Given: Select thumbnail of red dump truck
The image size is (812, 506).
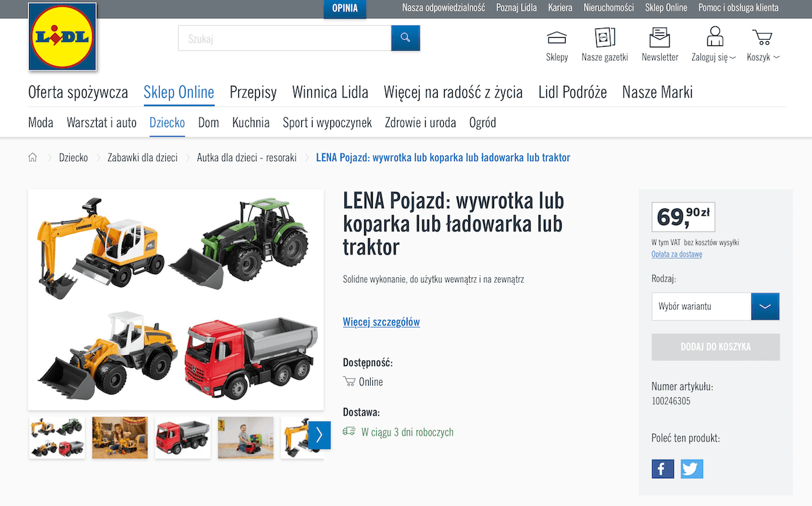Looking at the screenshot, I should click(183, 438).
